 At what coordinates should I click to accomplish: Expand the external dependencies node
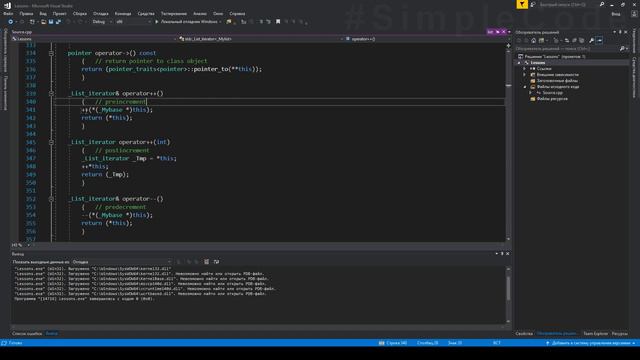pos(525,75)
